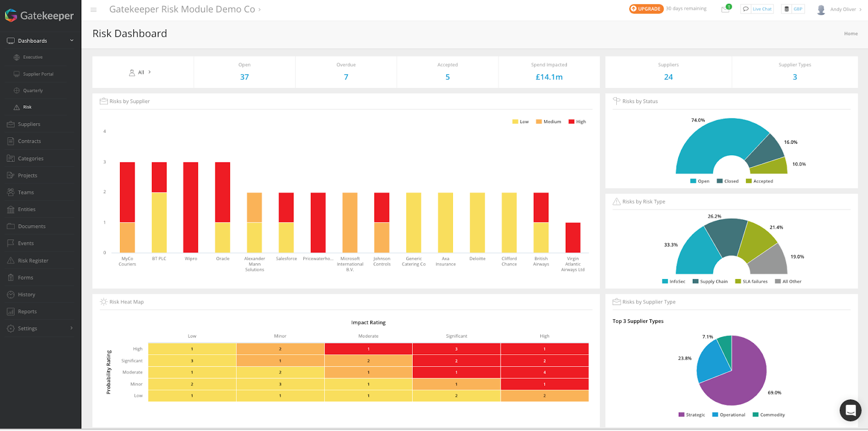Click the Suppliers count 24
This screenshot has width=868, height=431.
[x=668, y=77]
